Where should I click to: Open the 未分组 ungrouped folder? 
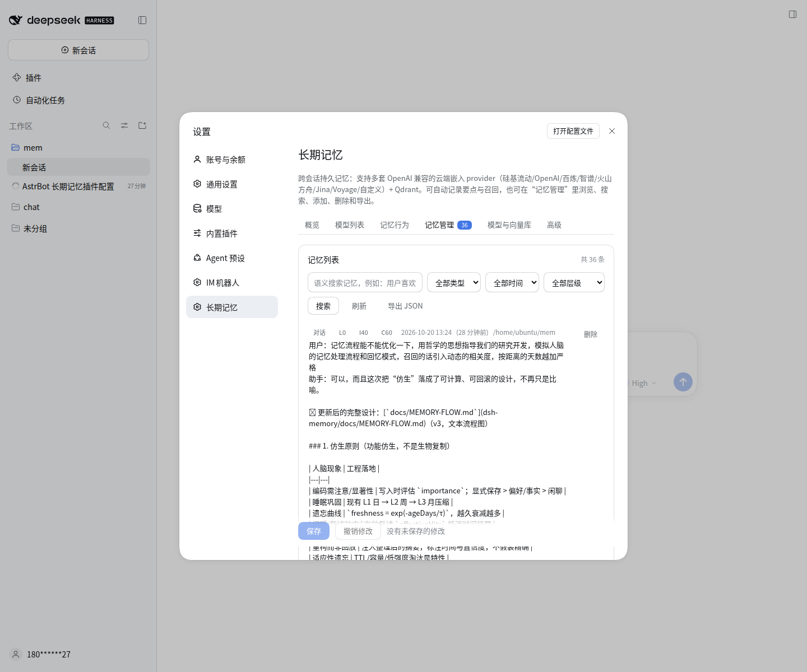[x=78, y=228]
